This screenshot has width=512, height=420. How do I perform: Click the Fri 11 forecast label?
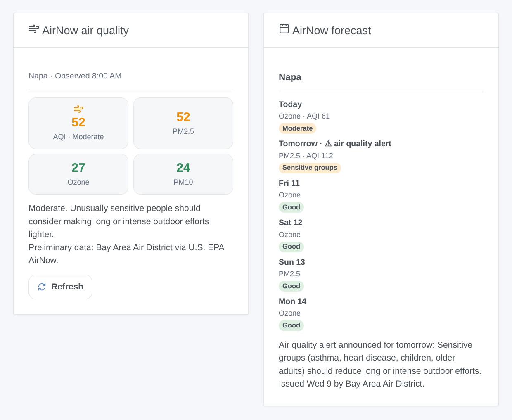tap(289, 183)
